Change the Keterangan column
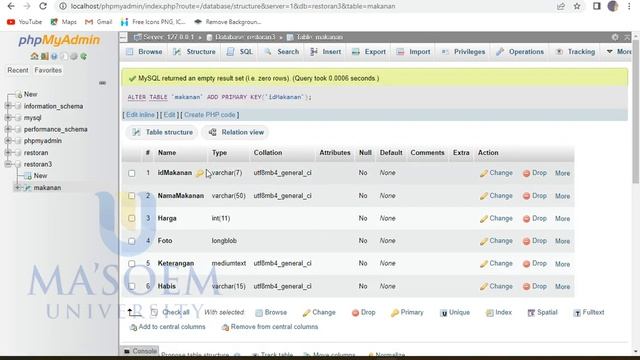The height and width of the screenshot is (360, 640). tap(496, 264)
